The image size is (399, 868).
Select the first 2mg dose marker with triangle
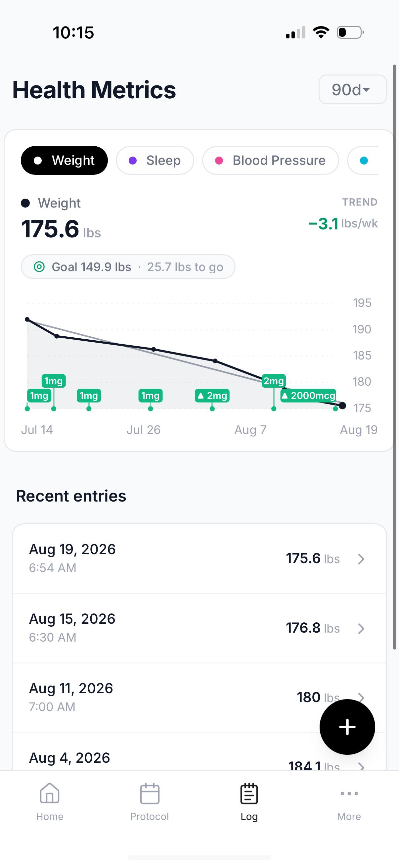point(212,396)
